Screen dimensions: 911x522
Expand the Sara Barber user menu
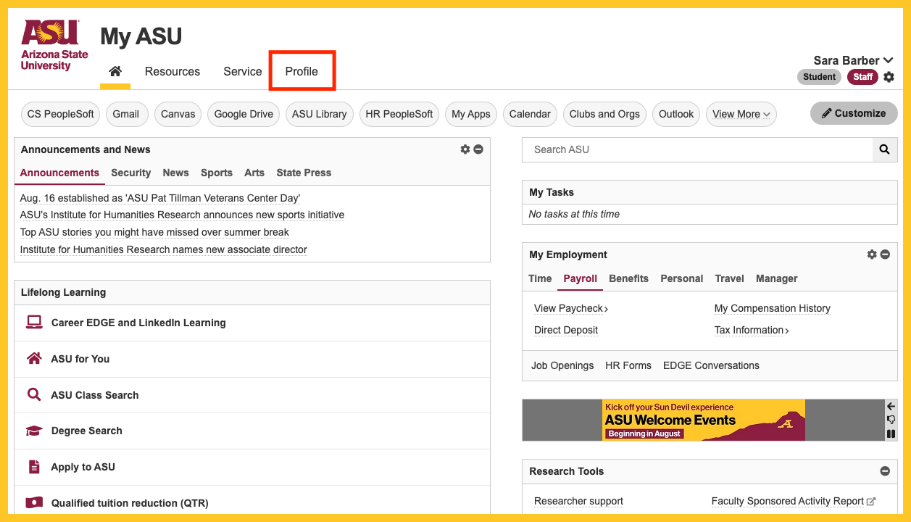(853, 60)
